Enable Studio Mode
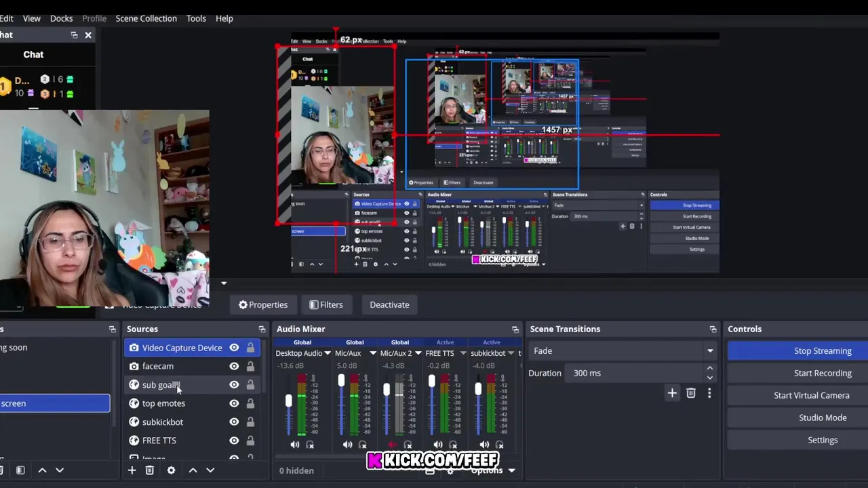The width and height of the screenshot is (868, 488). point(797,418)
